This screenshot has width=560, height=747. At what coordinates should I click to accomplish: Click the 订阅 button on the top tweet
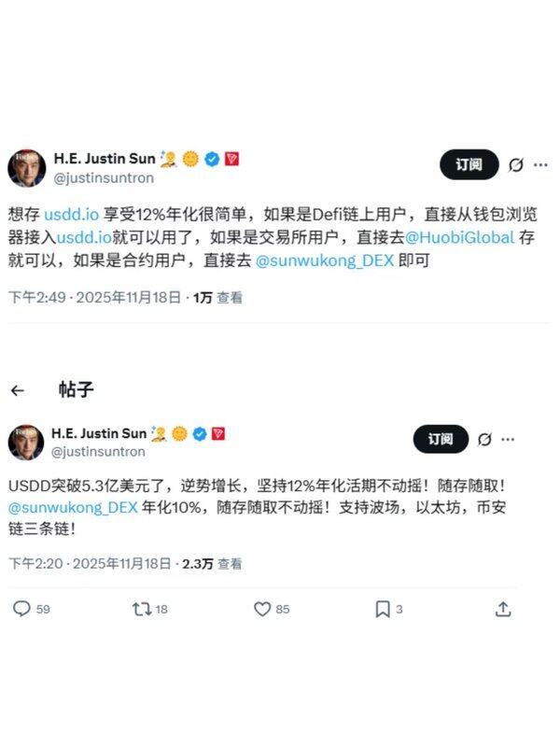coord(469,165)
